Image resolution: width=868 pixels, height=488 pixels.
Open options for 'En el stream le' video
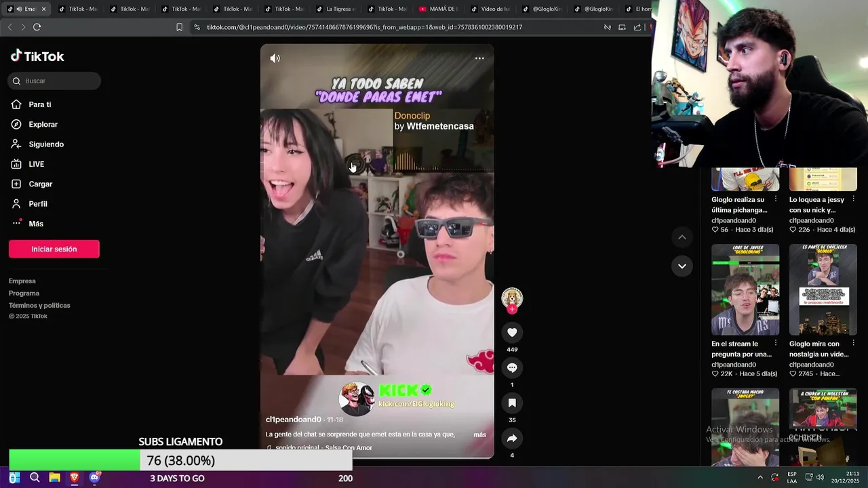tap(776, 344)
